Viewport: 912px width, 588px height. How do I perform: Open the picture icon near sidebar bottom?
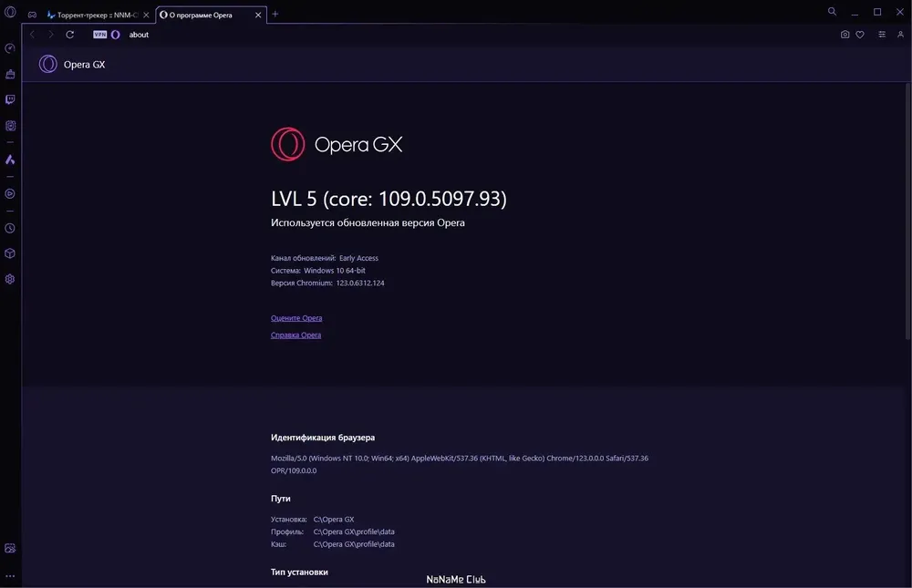click(x=10, y=549)
